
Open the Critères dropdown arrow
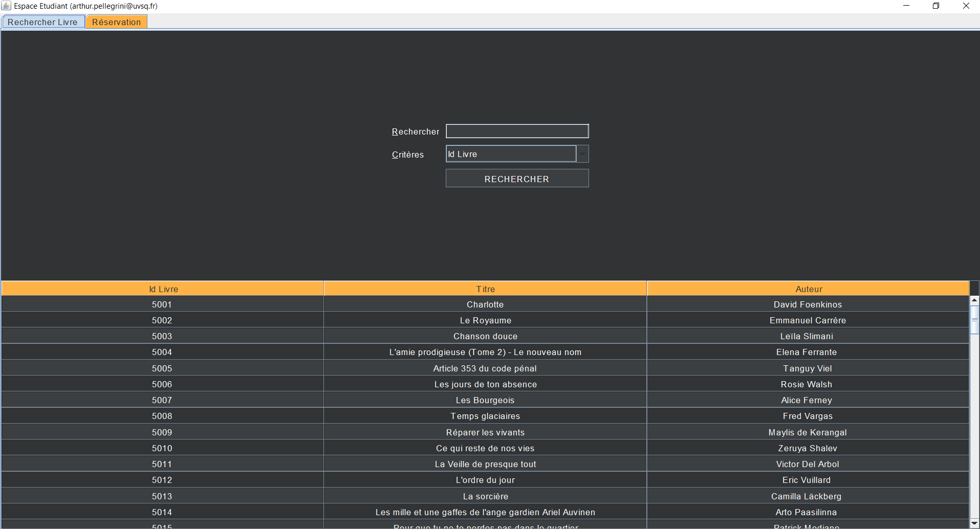[x=582, y=154]
